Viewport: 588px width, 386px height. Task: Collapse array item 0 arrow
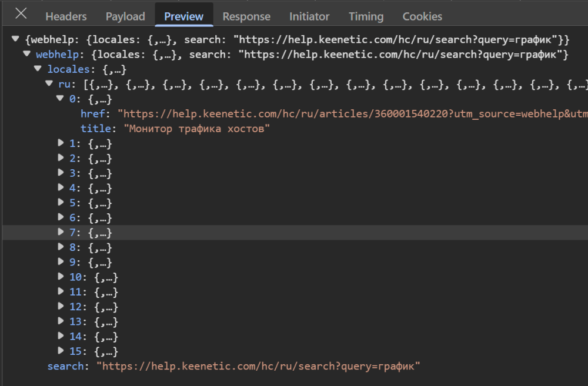[60, 98]
